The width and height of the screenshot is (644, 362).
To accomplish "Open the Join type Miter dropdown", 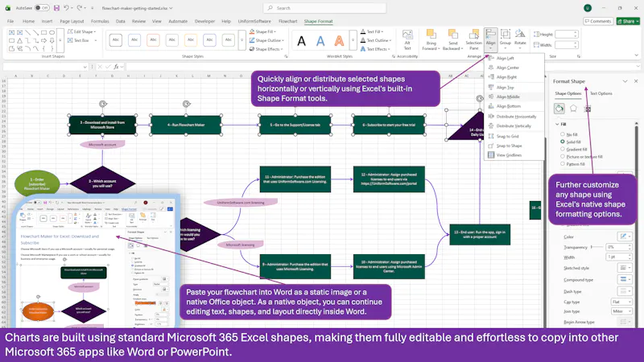I will pyautogui.click(x=621, y=311).
